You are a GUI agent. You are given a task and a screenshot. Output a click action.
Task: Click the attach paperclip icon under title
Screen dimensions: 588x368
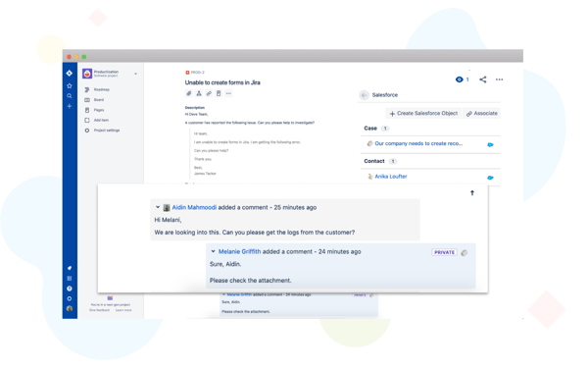tap(188, 93)
